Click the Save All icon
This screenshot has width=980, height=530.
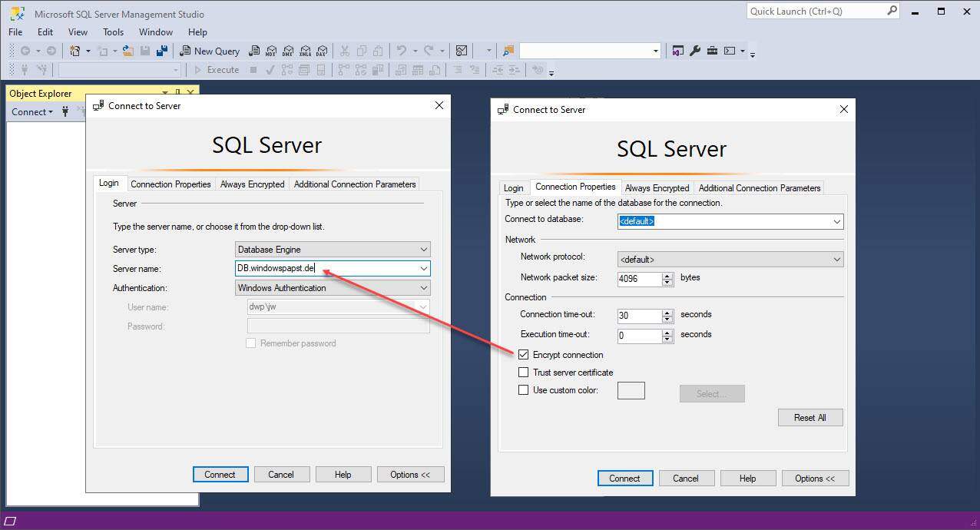(x=162, y=51)
